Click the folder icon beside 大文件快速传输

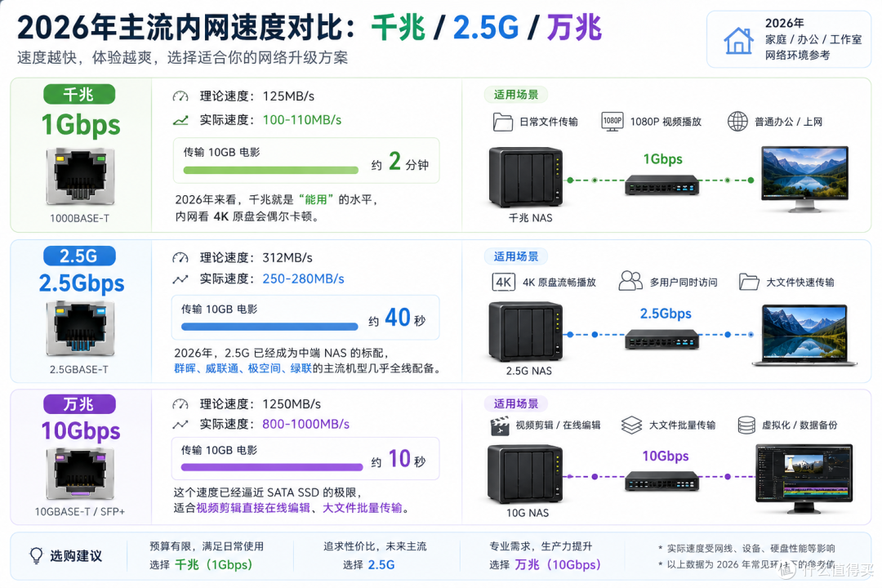(749, 282)
